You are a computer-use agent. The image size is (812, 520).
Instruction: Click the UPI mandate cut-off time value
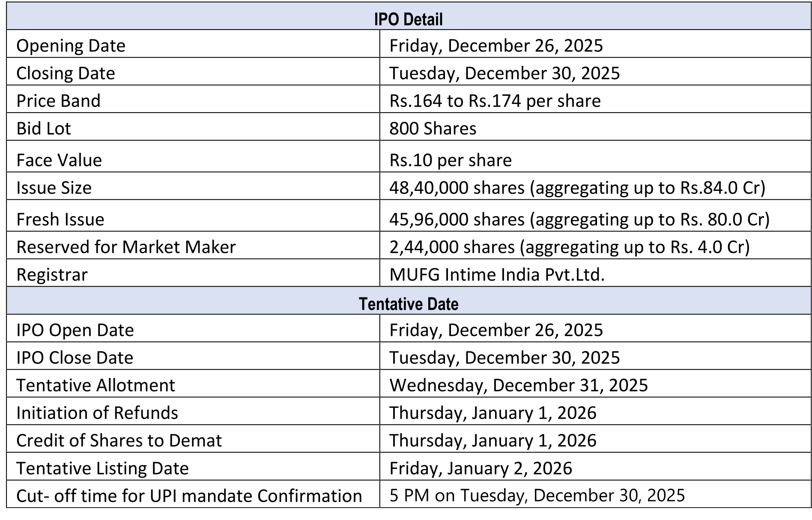click(537, 495)
